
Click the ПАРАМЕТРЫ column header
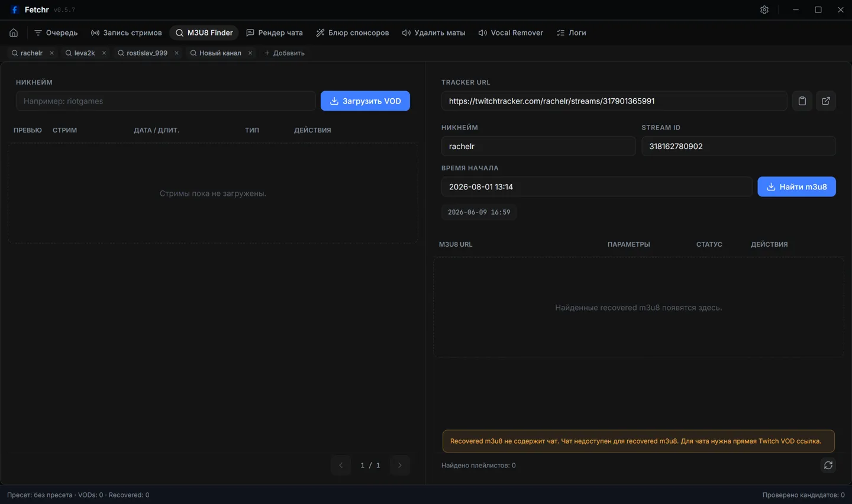[x=628, y=244]
